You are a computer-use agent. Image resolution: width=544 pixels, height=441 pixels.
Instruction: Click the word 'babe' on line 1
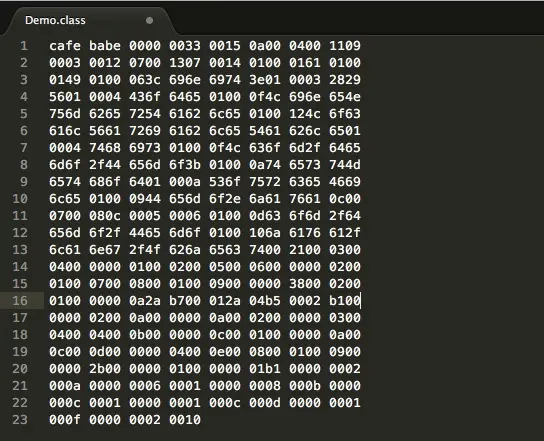click(x=105, y=45)
